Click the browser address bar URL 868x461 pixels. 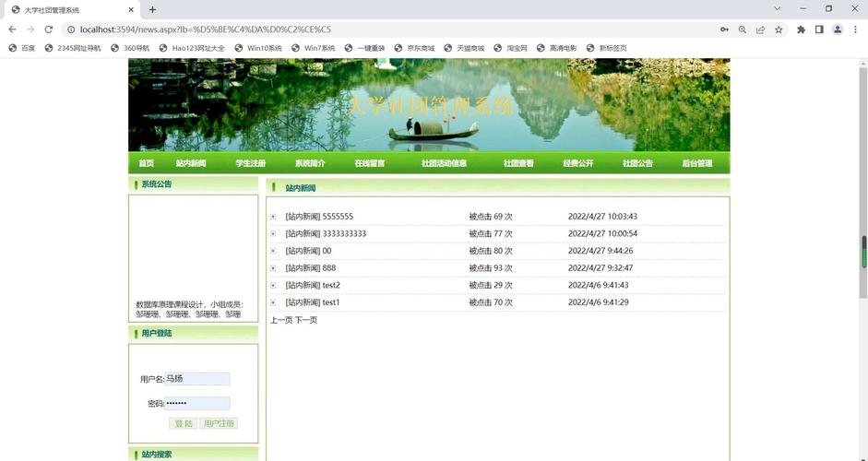[206, 30]
